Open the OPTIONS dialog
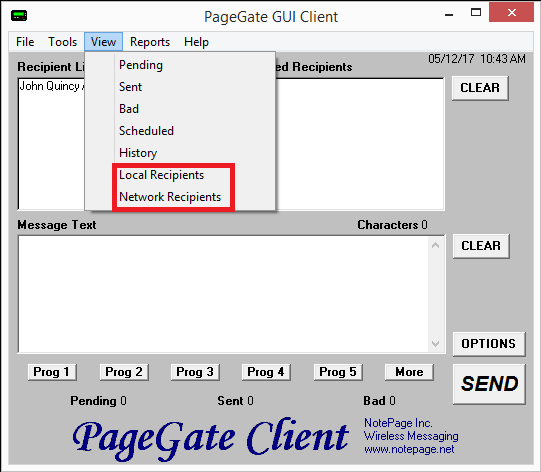This screenshot has height=472, width=541. [489, 344]
